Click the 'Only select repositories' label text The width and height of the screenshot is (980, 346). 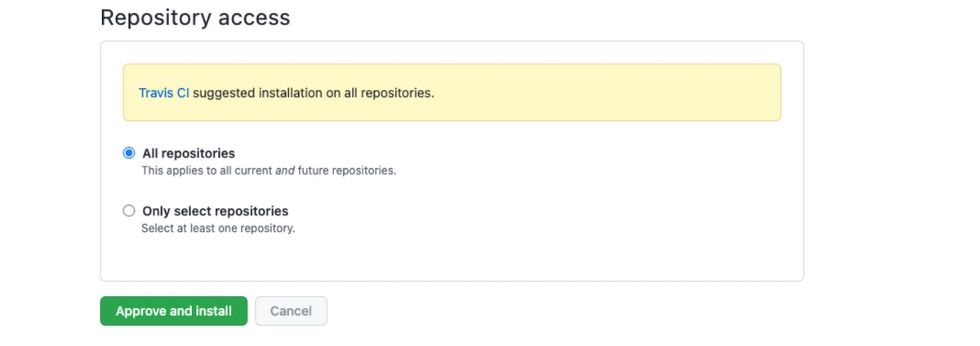[x=216, y=211]
